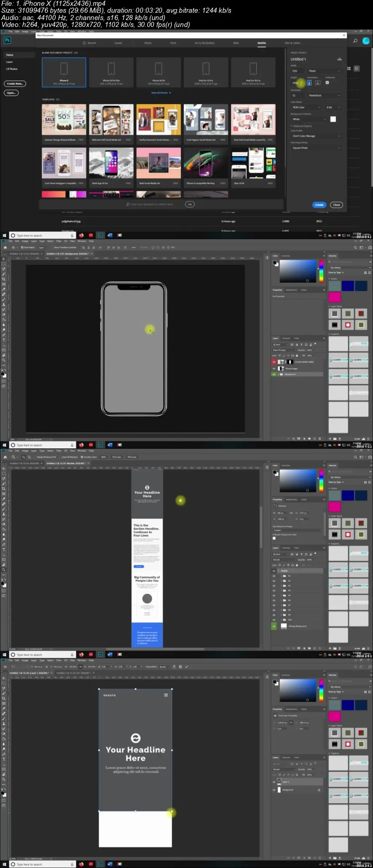Open Adjustments tab in phone mockup frame
The height and width of the screenshot is (868, 373).
(291, 290)
